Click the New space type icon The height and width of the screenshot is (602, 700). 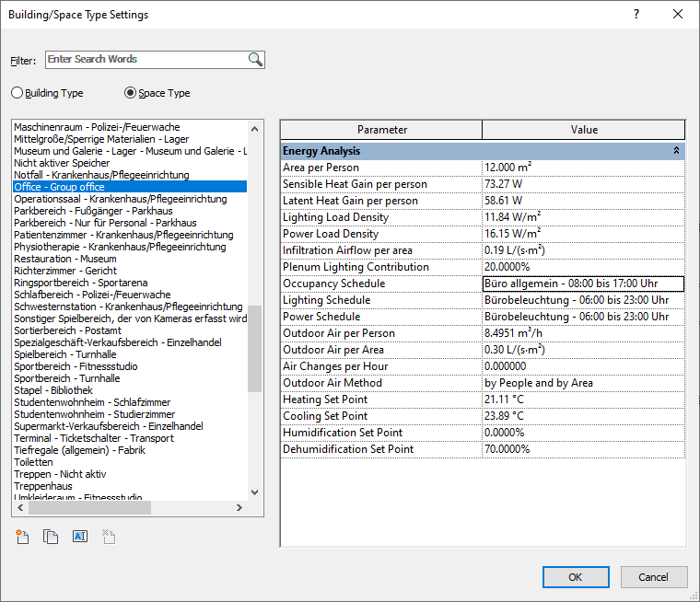pos(23,537)
